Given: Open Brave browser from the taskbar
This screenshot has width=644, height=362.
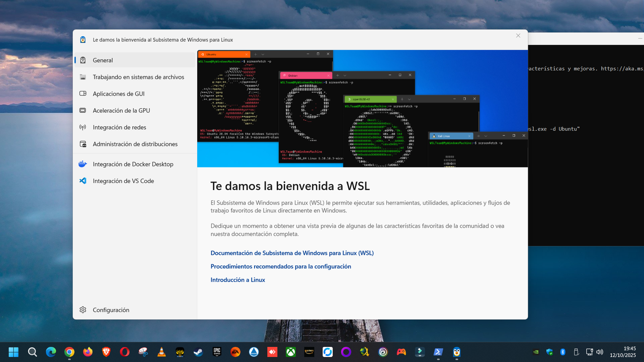Looking at the screenshot, I should tap(106, 352).
